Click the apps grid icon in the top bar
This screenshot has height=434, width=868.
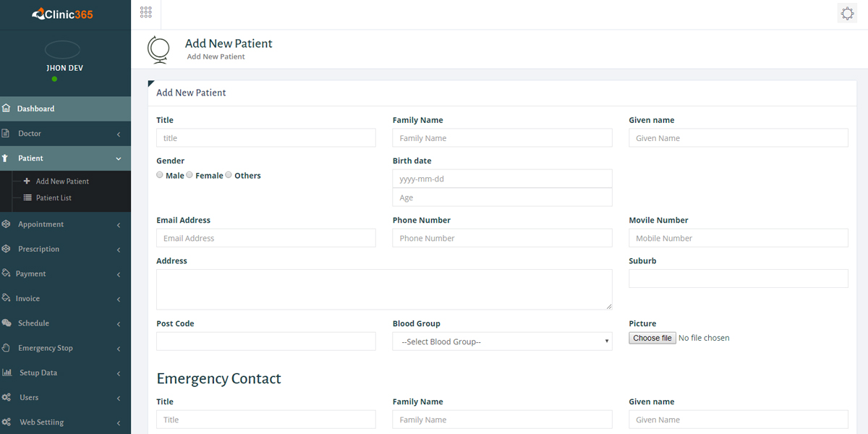[145, 12]
